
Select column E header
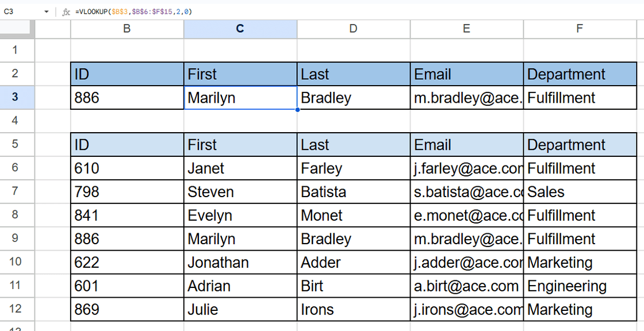(x=466, y=29)
